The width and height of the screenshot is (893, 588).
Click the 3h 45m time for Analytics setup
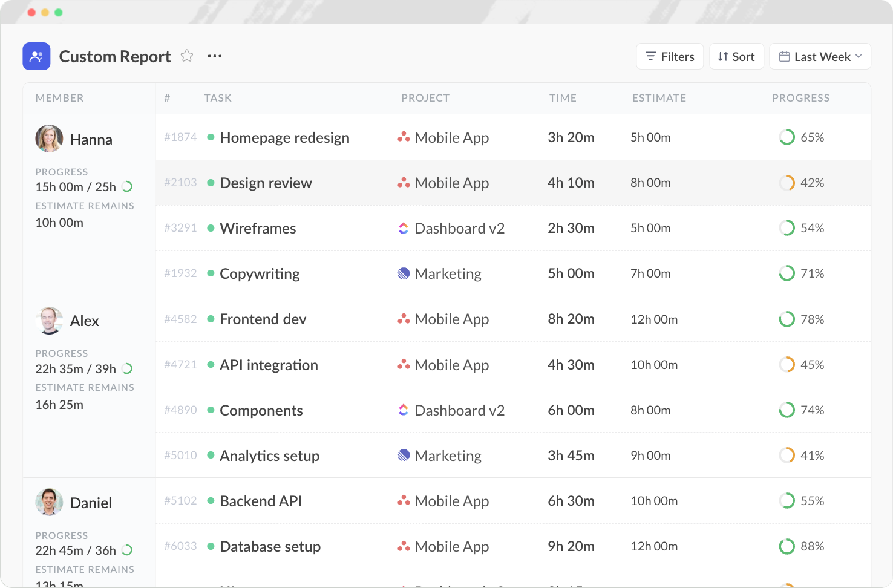(x=571, y=456)
